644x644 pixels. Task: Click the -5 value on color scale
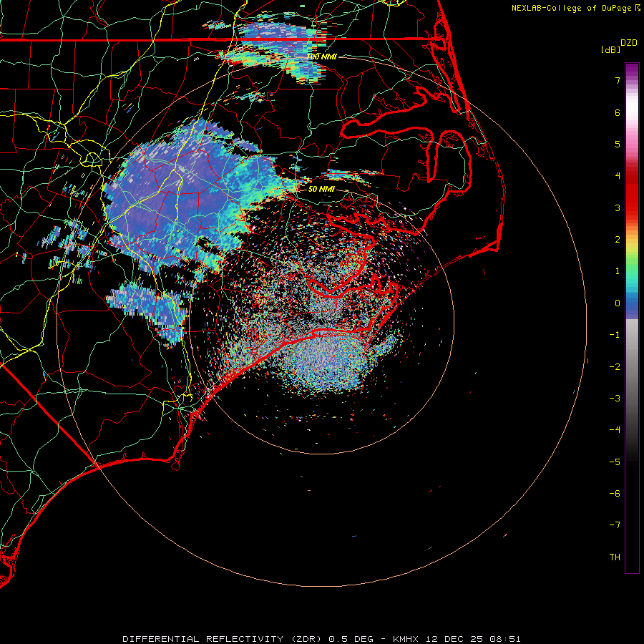(x=615, y=462)
